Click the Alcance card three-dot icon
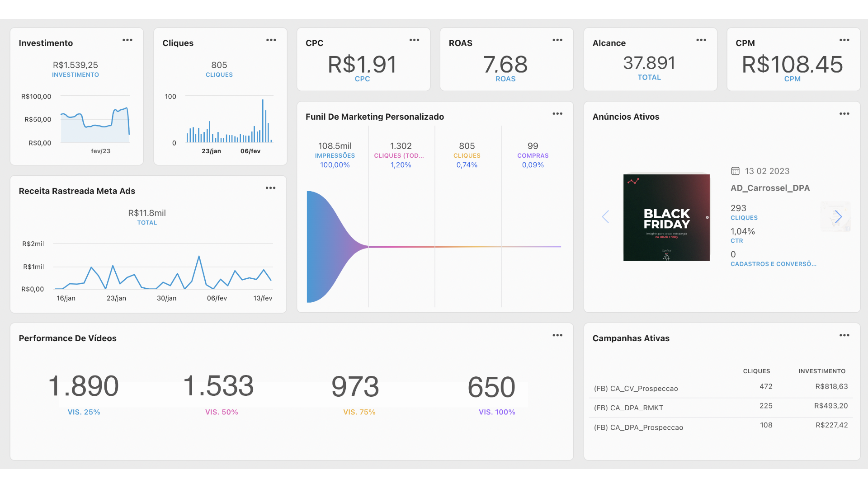 [x=701, y=40]
